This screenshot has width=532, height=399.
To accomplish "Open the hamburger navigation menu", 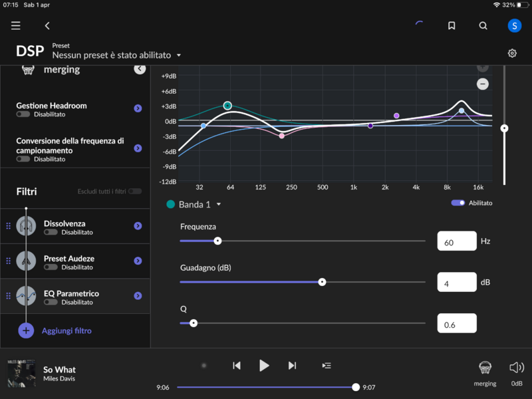I will tap(16, 26).
